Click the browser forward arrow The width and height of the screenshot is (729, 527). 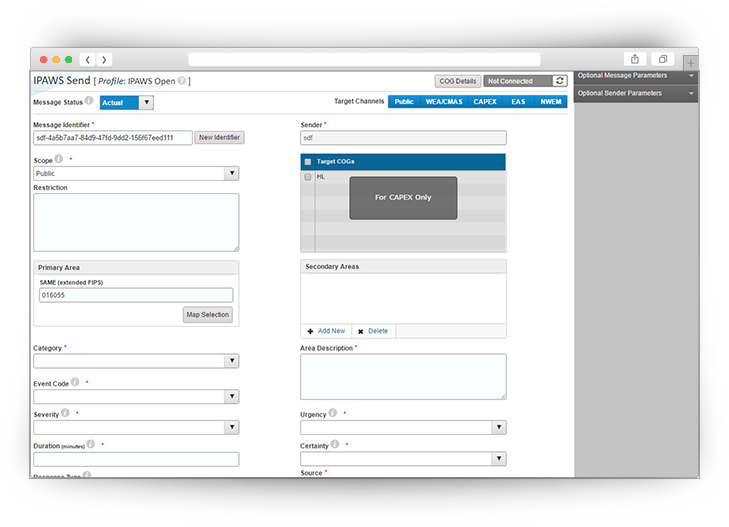point(104,59)
